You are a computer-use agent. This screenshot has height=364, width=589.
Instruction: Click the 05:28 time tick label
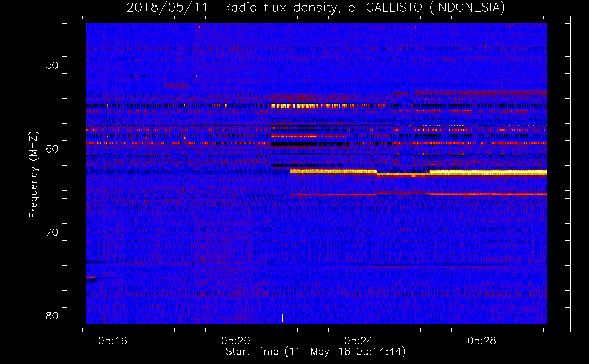coord(482,341)
